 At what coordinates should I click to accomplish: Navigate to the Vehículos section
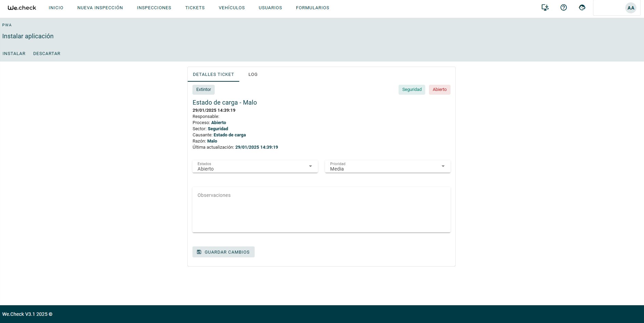pos(231,8)
